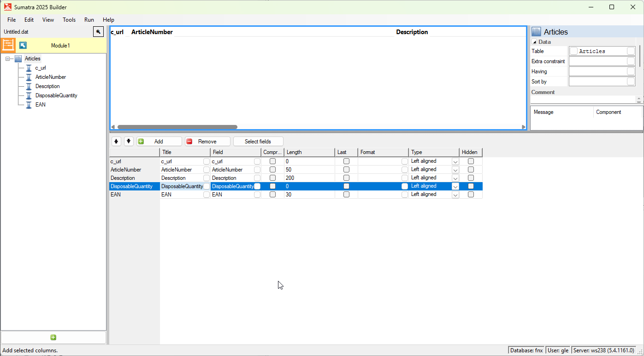The width and height of the screenshot is (644, 356).
Task: Move the selected row down with the arrow
Action: pyautogui.click(x=129, y=142)
